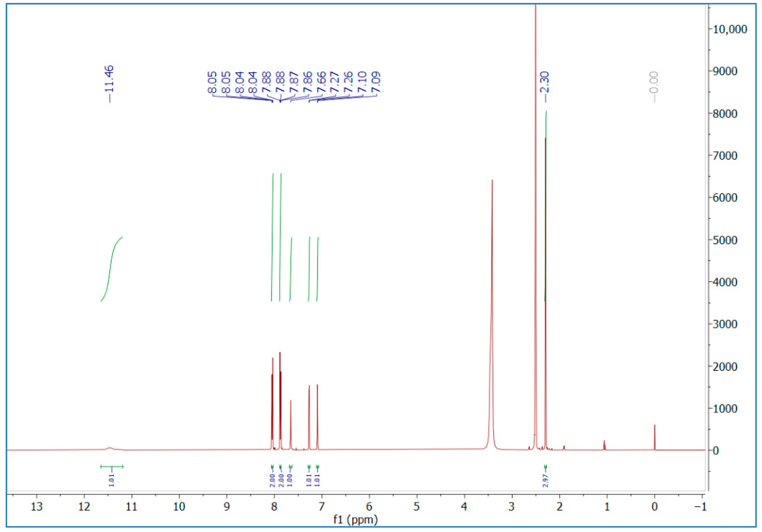
Task: Select the integral value 1.01 below 11.46
Action: point(112,481)
